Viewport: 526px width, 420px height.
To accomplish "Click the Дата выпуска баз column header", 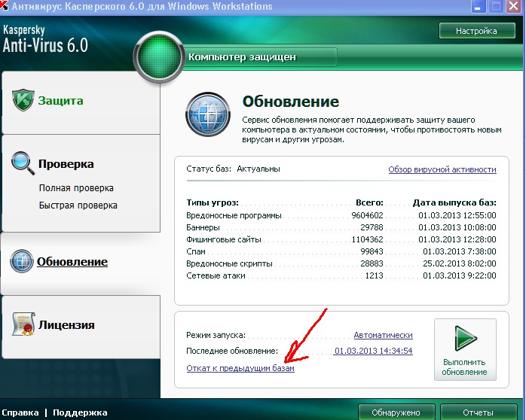I will [x=454, y=202].
